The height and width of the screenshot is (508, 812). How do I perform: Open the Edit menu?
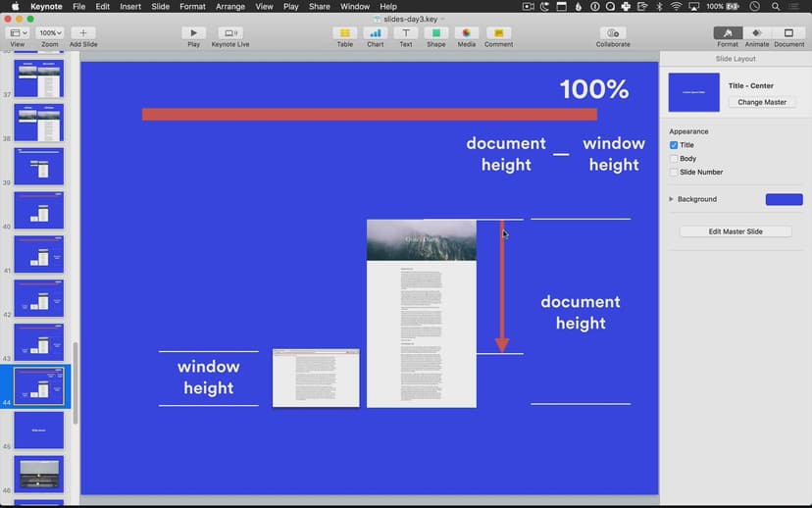coord(102,6)
